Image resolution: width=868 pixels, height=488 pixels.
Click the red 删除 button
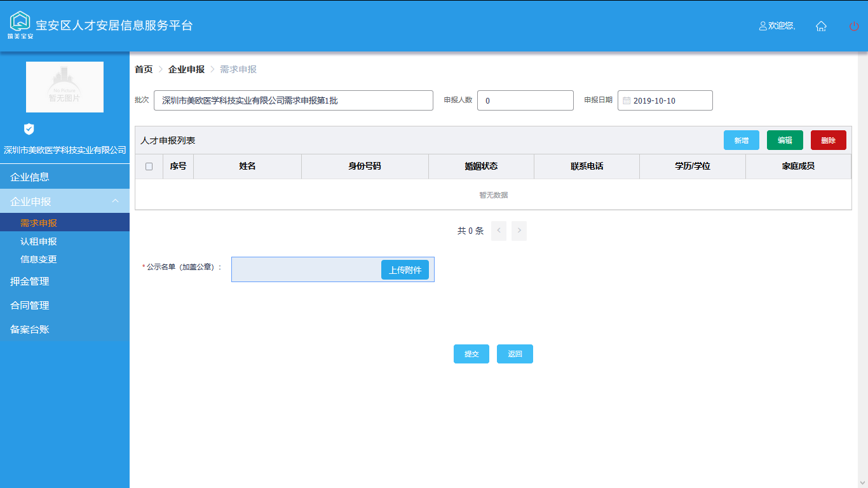(x=828, y=140)
